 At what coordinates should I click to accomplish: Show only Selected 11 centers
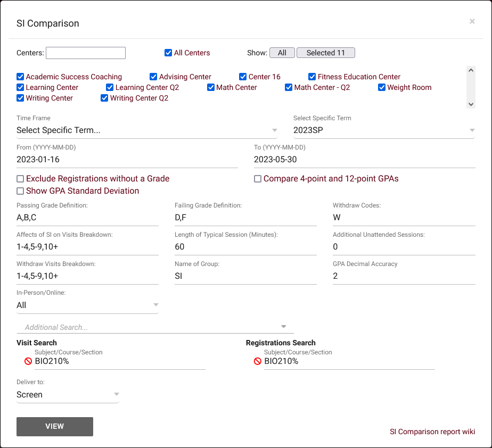pos(325,53)
